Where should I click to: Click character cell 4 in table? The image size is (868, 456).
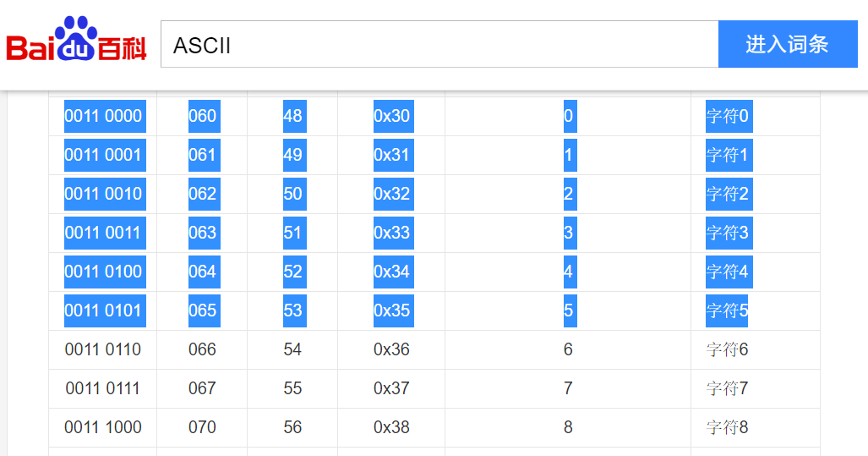pos(569,272)
